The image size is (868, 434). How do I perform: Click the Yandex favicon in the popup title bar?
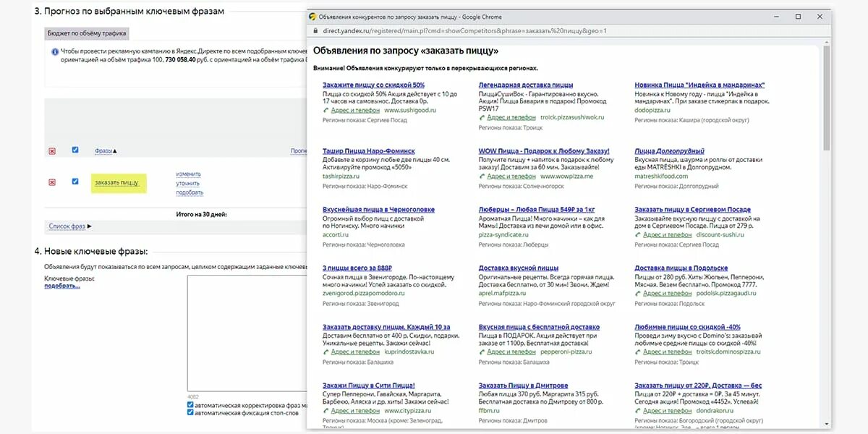(312, 16)
